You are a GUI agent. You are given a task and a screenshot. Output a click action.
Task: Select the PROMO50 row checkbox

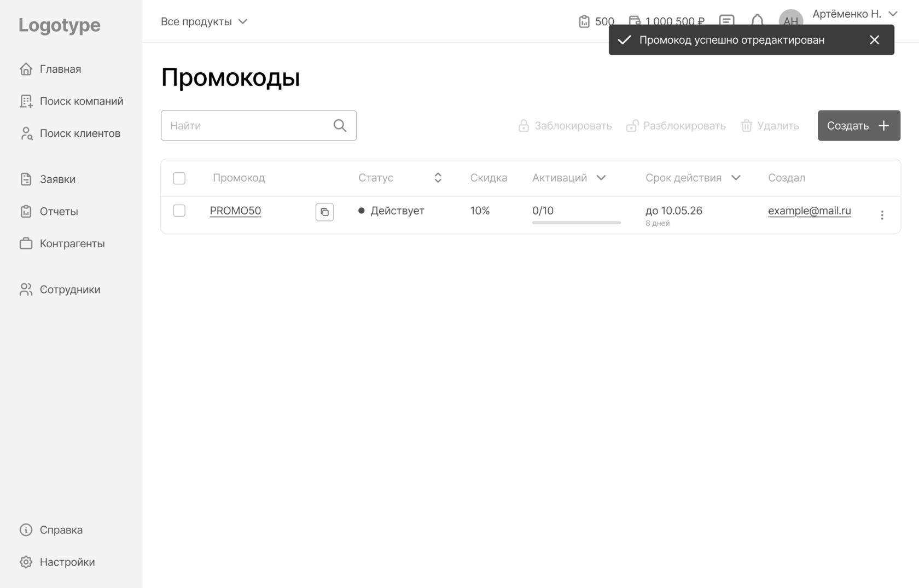point(179,211)
